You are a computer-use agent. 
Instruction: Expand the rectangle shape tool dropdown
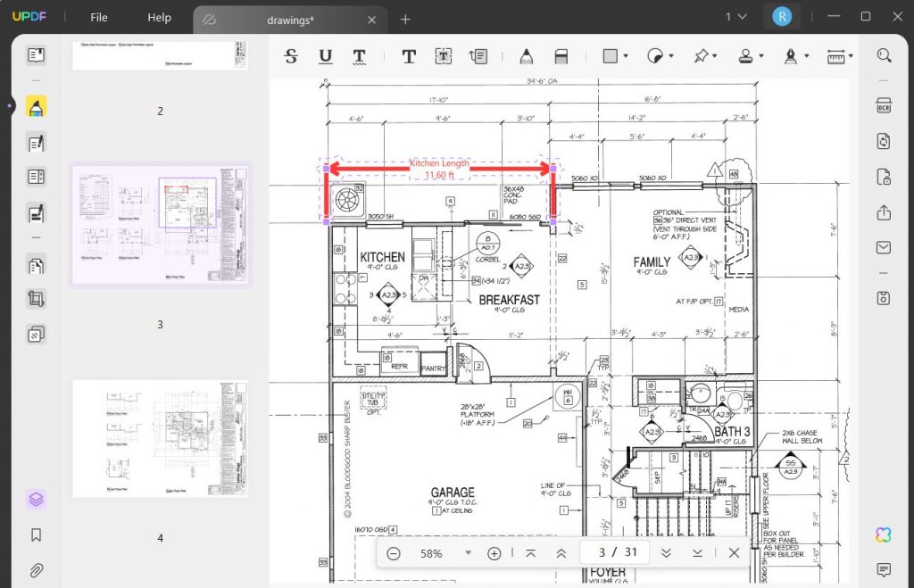pyautogui.click(x=625, y=55)
